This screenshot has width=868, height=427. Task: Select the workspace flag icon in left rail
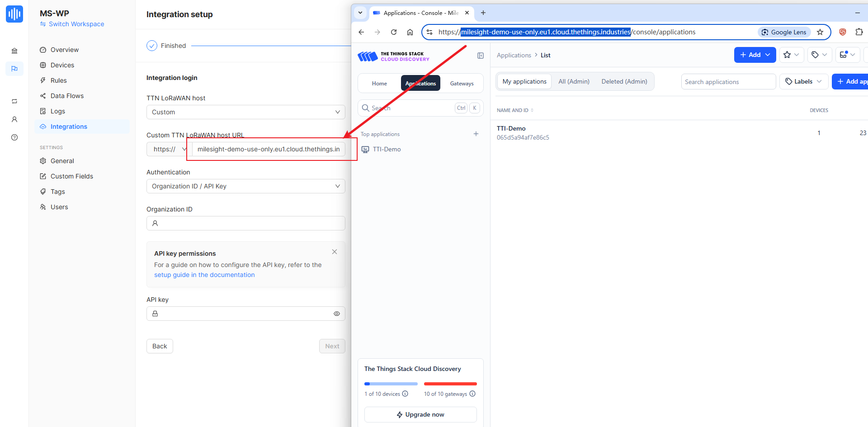pos(14,69)
